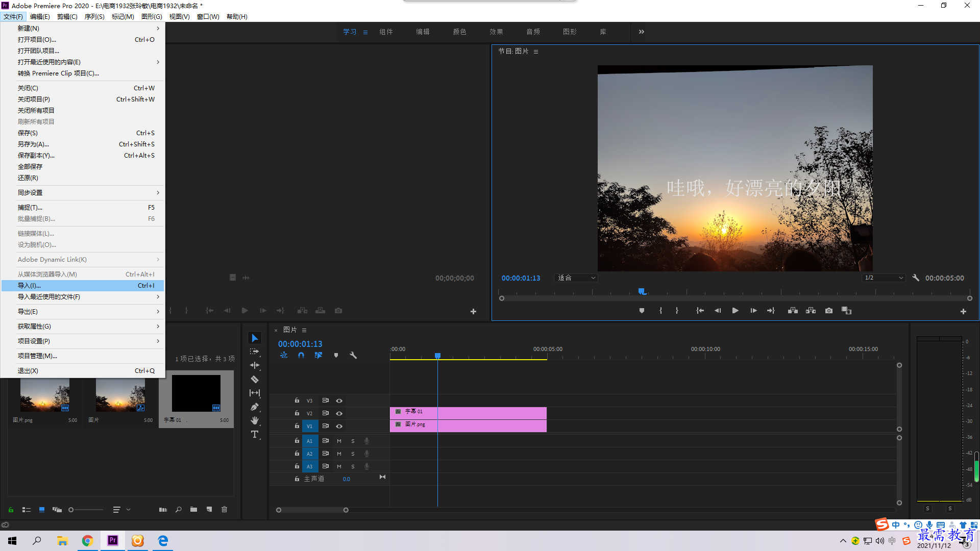Image resolution: width=980 pixels, height=551 pixels.
Task: Select the Type tool
Action: [x=255, y=434]
